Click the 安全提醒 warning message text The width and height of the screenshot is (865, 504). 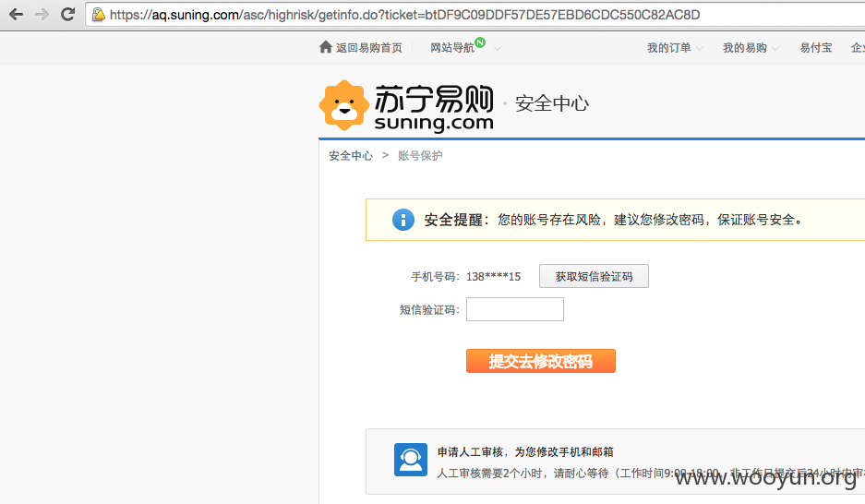[x=613, y=220]
